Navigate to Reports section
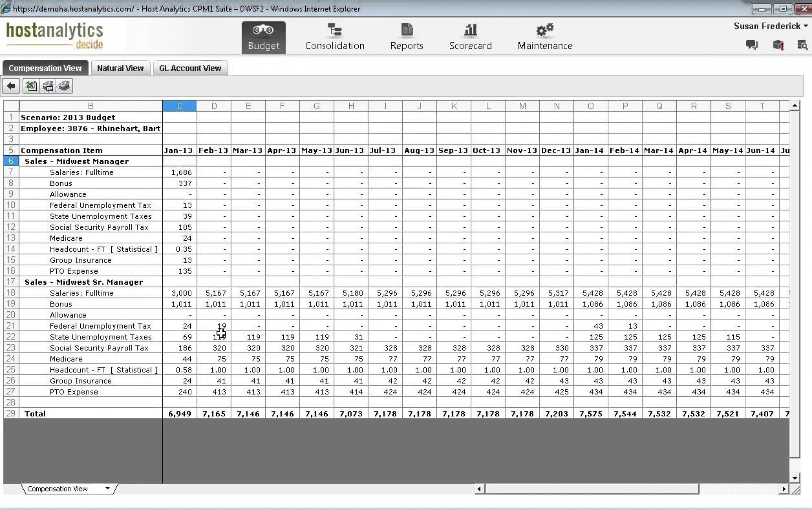The width and height of the screenshot is (812, 510). tap(407, 36)
